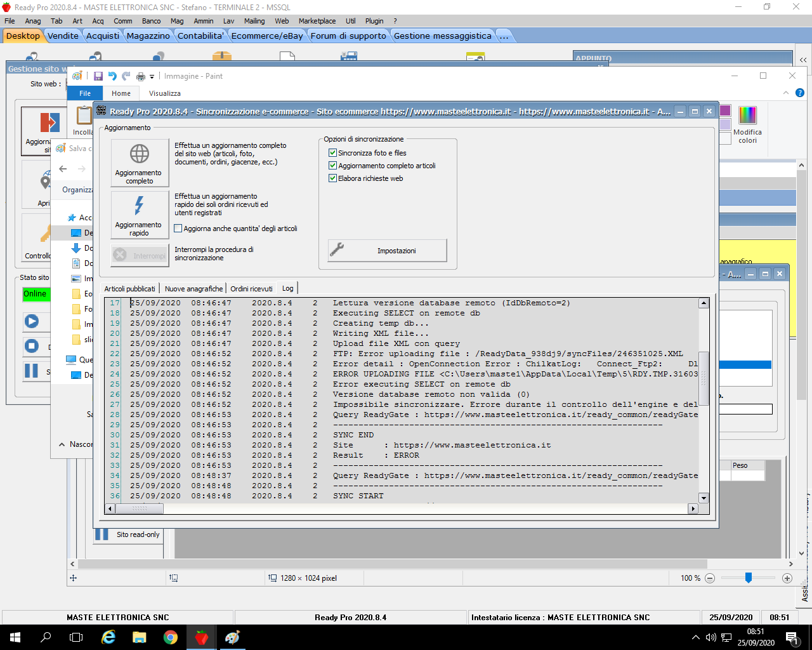This screenshot has height=650, width=812.
Task: Collapse the Paint ribbon with the chevron
Action: coord(786,93)
